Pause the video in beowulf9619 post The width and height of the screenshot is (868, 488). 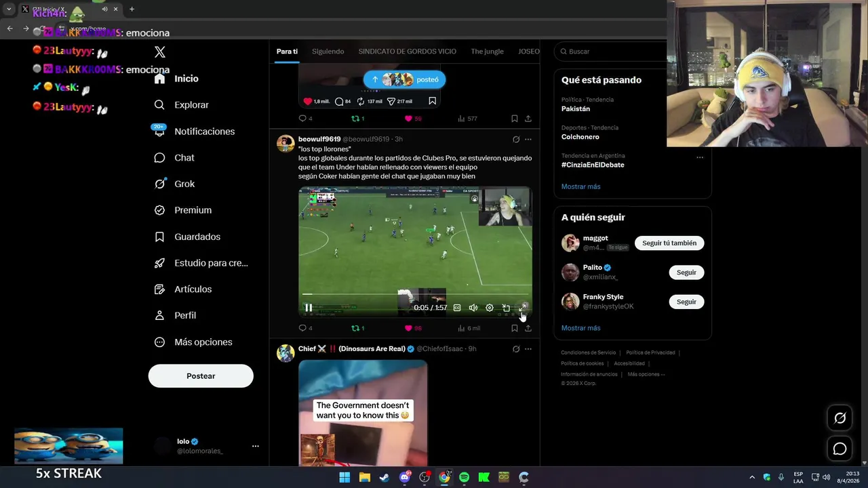pyautogui.click(x=309, y=308)
